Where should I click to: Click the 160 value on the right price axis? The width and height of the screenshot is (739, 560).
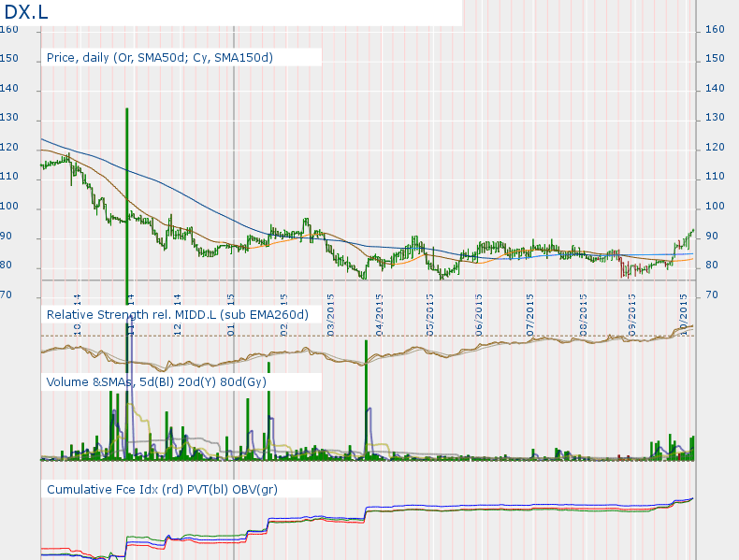point(715,29)
